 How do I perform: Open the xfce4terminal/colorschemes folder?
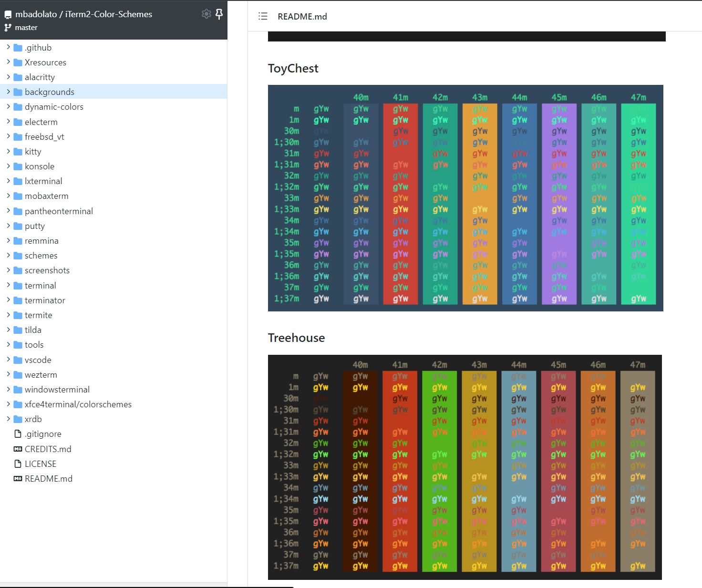point(78,404)
